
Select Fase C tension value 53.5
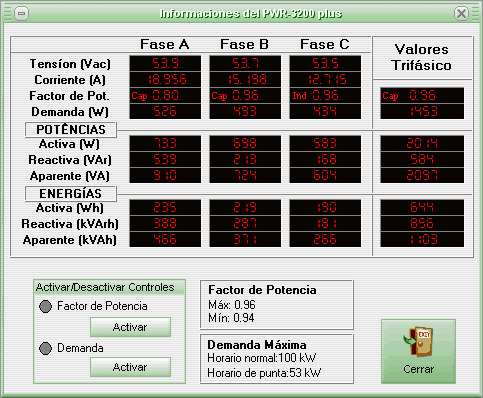tap(325, 63)
